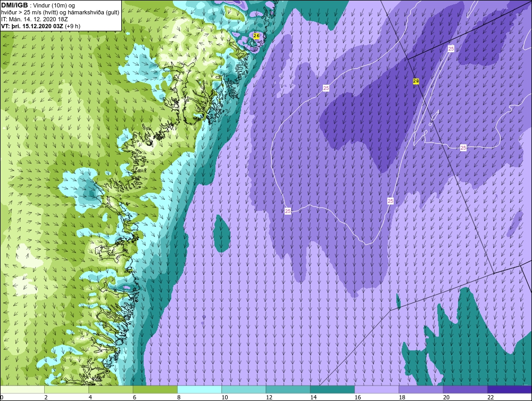This screenshot has height=401, width=532.
Task: Click the light yellow-green 2–4 m/s legend swatch
Action: point(66,389)
